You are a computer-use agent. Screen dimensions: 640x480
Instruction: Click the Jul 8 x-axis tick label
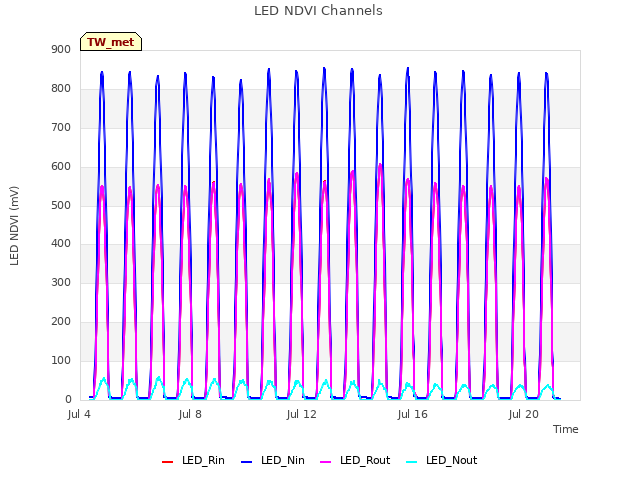190,414
